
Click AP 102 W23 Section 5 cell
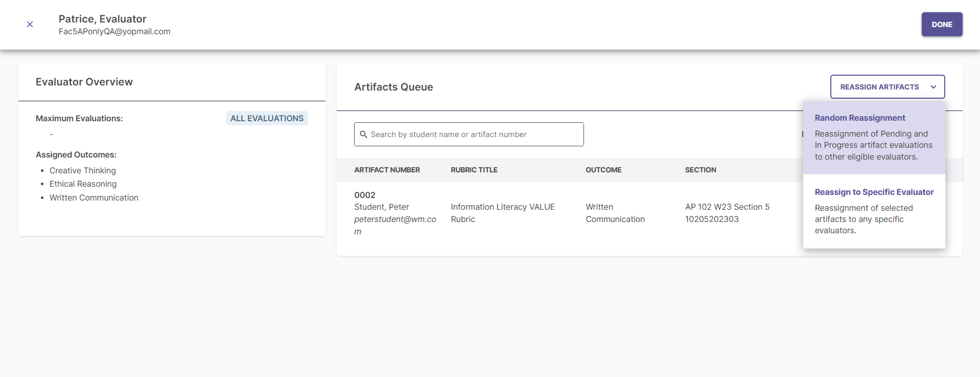pos(727,213)
